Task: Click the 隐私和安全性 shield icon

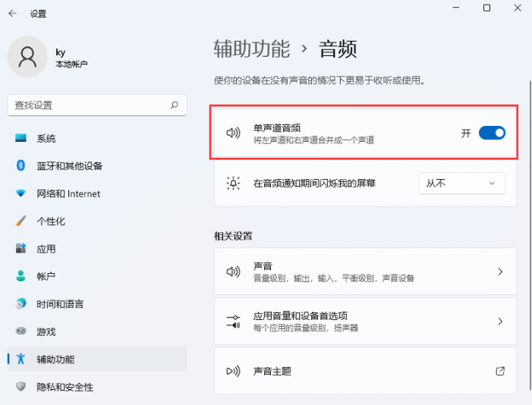Action: pyautogui.click(x=21, y=387)
